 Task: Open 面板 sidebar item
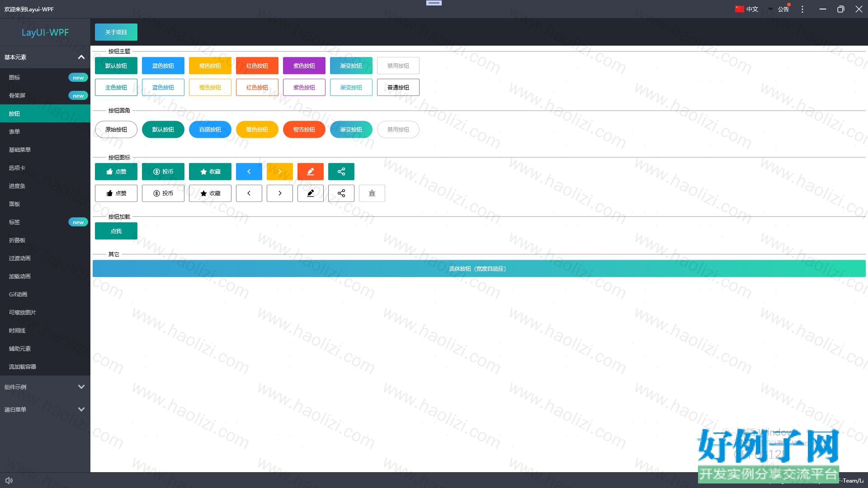point(45,204)
